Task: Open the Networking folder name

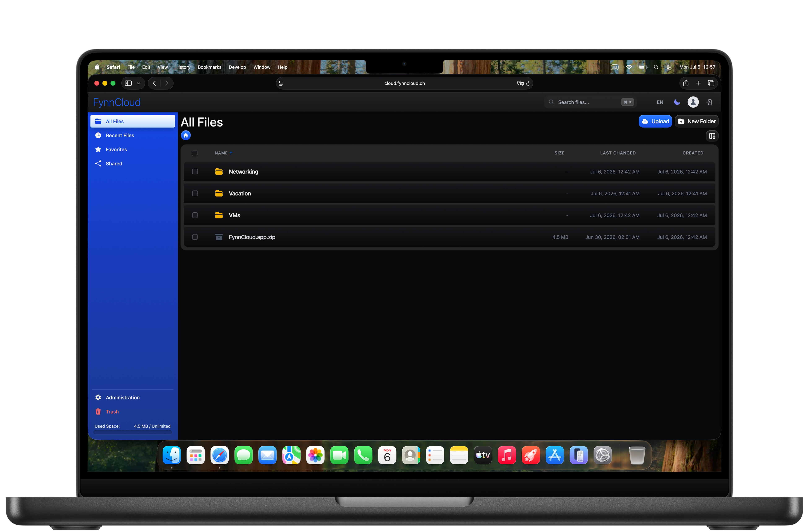Action: (243, 172)
